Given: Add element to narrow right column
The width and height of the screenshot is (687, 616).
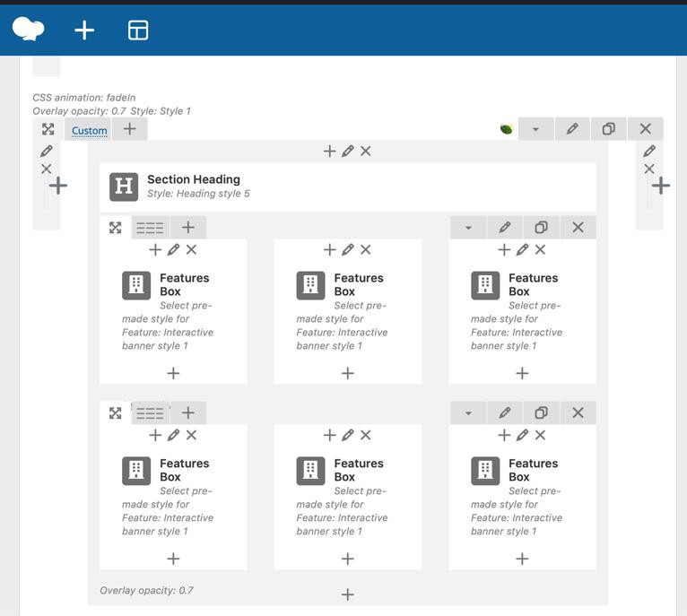Looking at the screenshot, I should (661, 186).
